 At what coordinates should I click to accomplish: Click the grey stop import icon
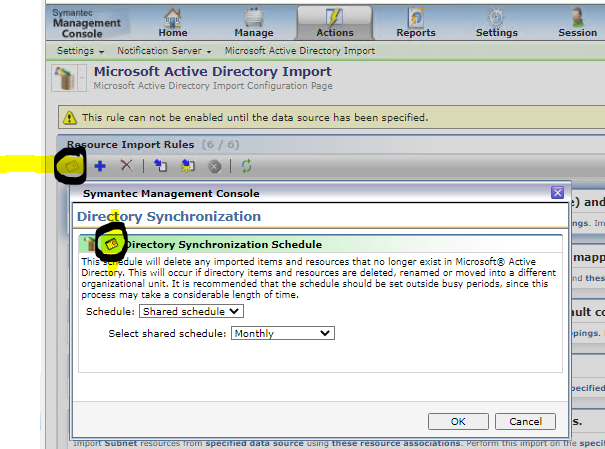[215, 167]
